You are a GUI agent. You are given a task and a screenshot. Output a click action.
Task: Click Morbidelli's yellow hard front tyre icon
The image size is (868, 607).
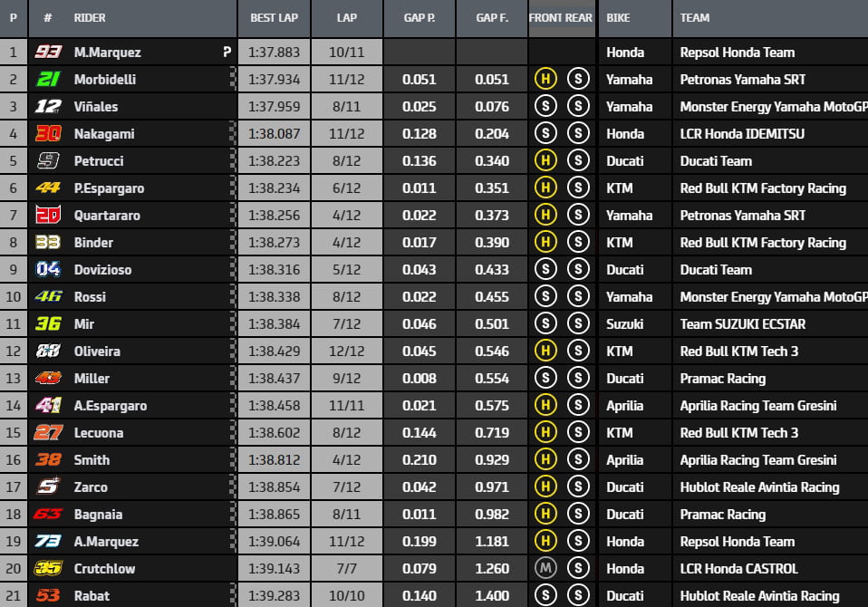545,80
